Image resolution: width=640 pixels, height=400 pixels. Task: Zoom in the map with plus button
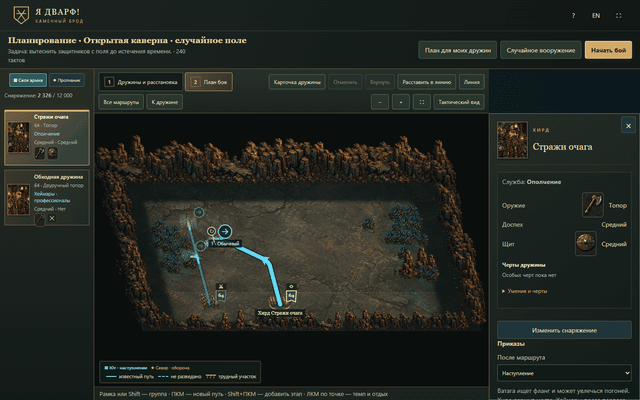[401, 102]
